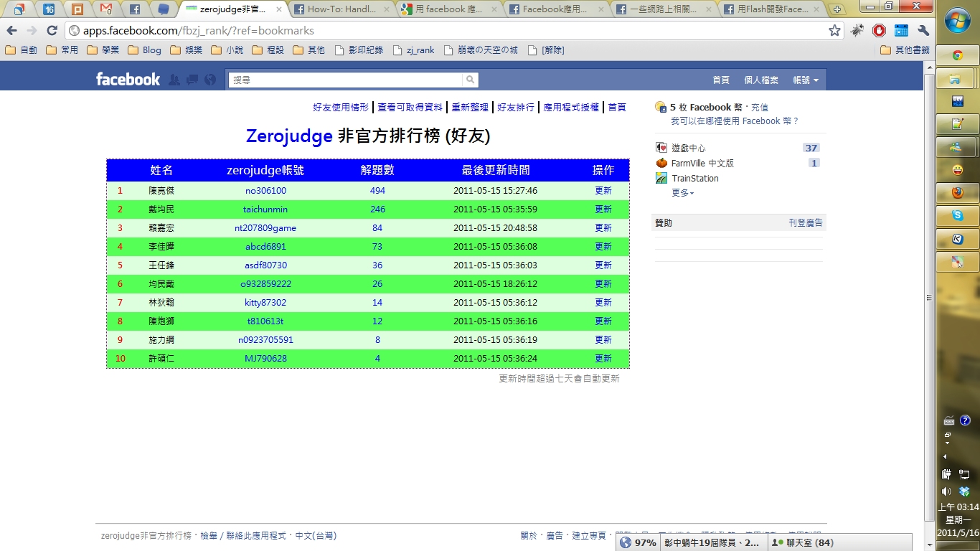Screen dimensions: 980x551
Task: Open account link nt207809game
Action: coord(265,228)
